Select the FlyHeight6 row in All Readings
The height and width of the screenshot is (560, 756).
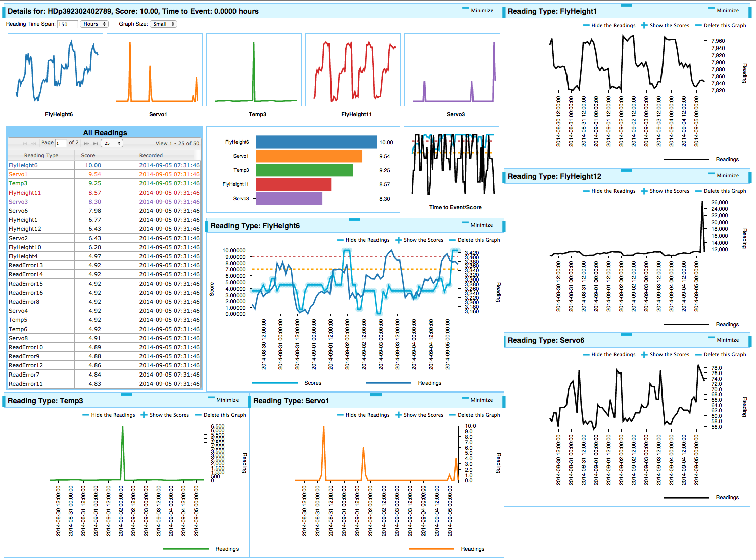(104, 165)
